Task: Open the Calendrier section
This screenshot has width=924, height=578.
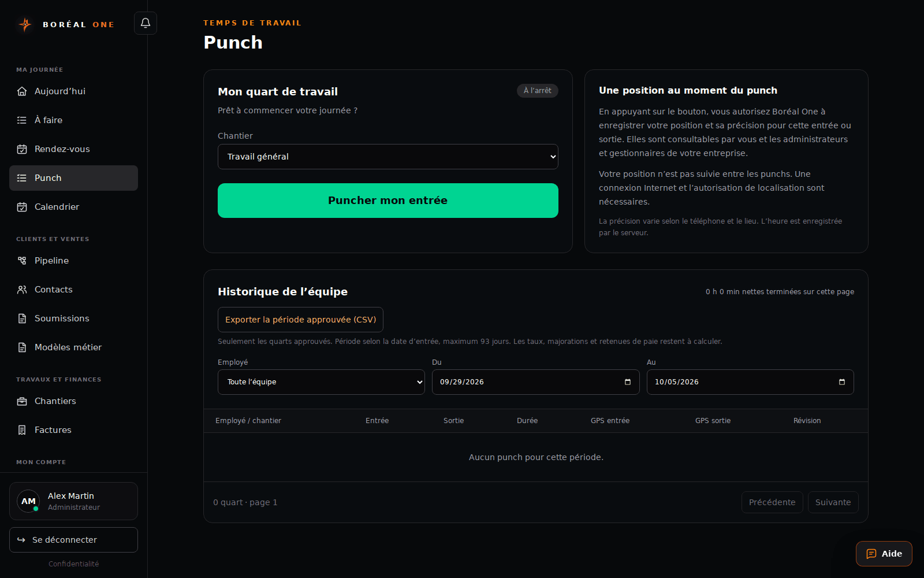Action: pyautogui.click(x=73, y=207)
